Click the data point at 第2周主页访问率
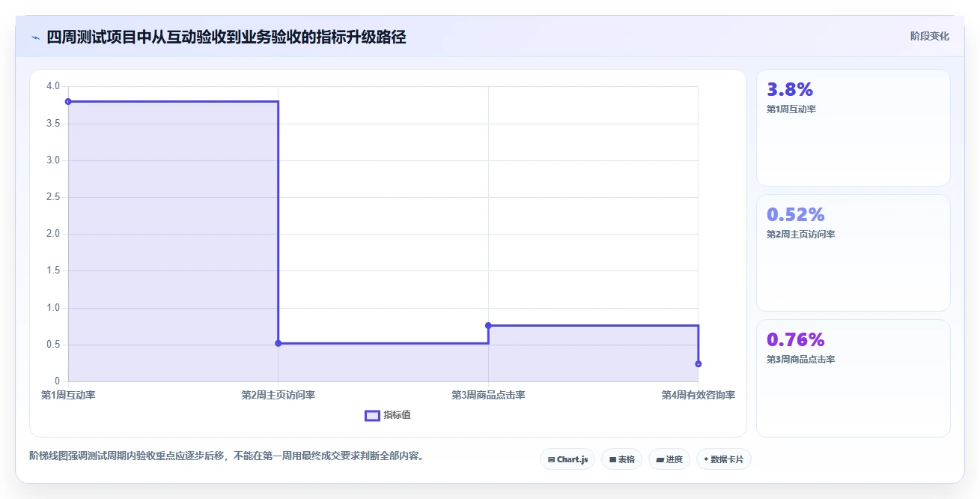Screen dimensions: 980x499 click(279, 343)
